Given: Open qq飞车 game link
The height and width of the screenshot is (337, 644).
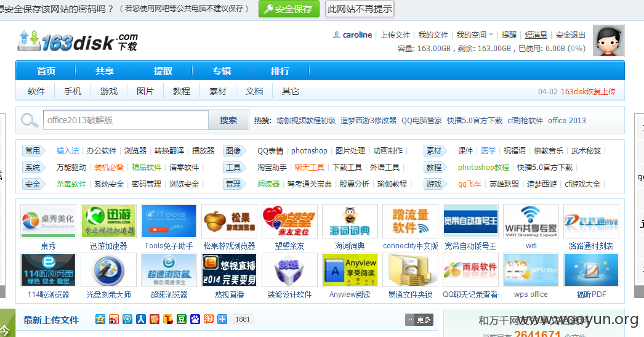Looking at the screenshot, I should tap(469, 184).
